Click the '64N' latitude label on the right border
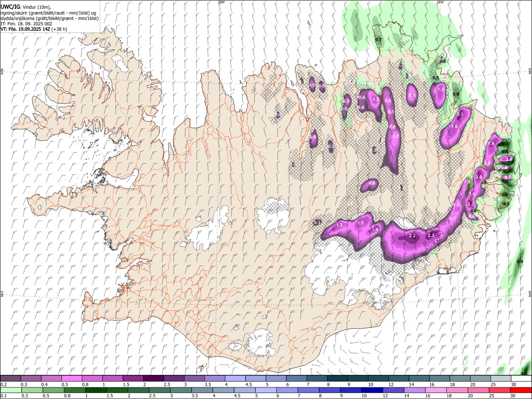 [x=530, y=293]
